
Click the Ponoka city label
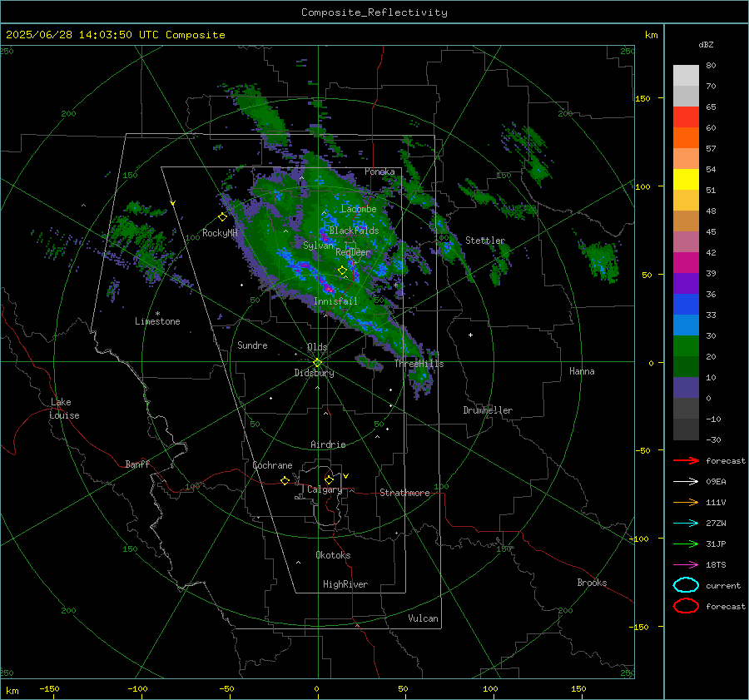[379, 171]
